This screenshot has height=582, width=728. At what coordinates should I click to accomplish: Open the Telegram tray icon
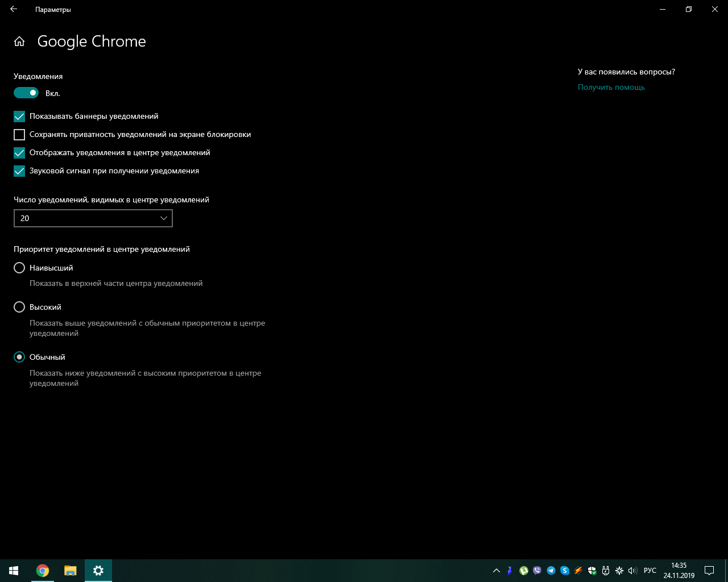pyautogui.click(x=551, y=571)
